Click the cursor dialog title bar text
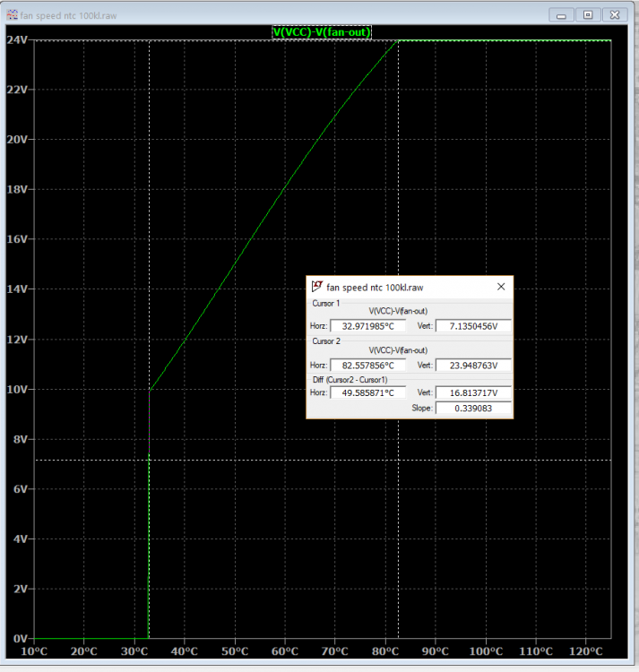The image size is (639, 672). coord(375,287)
